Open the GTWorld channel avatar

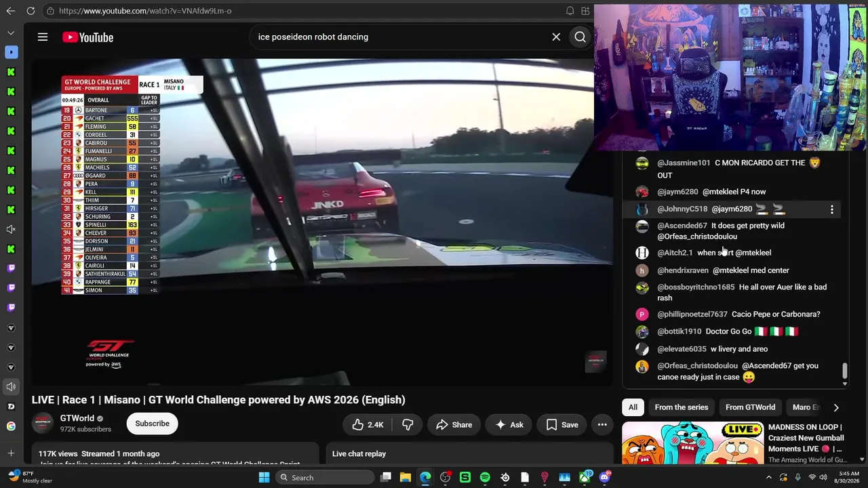point(43,424)
